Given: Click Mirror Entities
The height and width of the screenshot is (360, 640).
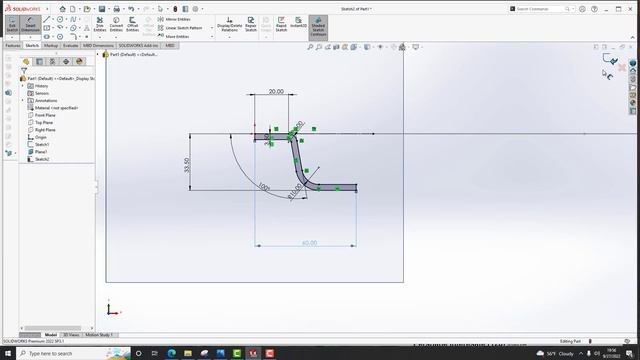Looking at the screenshot, I should tap(174, 19).
